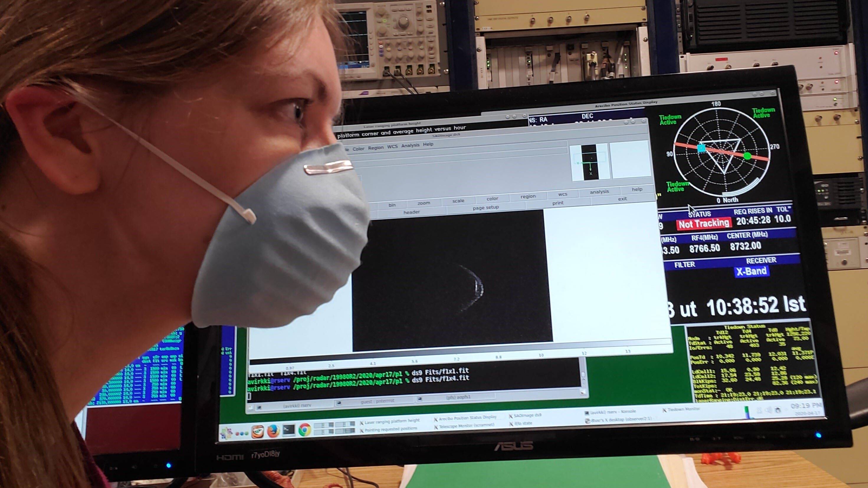This screenshot has width=868, height=488.
Task: Click the ds9 panner thumbnail image
Action: point(590,161)
